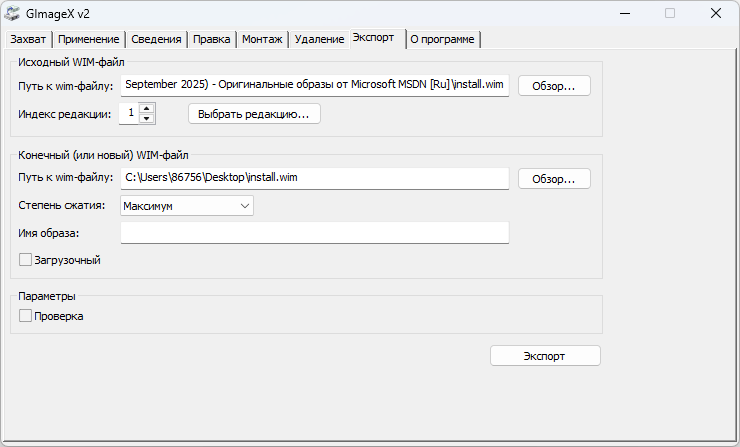Image resolution: width=740 pixels, height=447 pixels.
Task: Open the Применение tab
Action: (x=89, y=39)
